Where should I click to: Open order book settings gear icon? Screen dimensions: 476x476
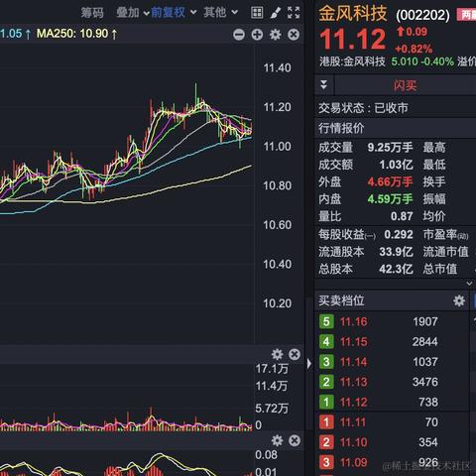pyautogui.click(x=459, y=300)
